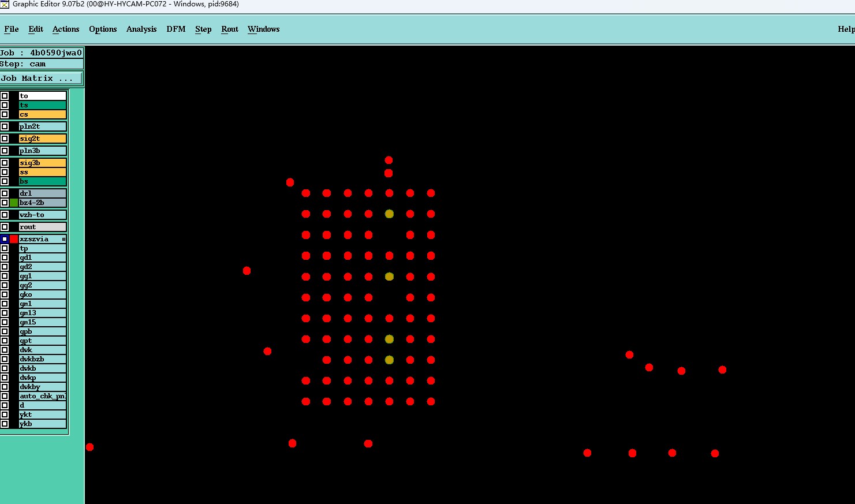Screen dimensions: 855x504
Task: Toggle the checkbox for layer ts
Action: pos(5,105)
